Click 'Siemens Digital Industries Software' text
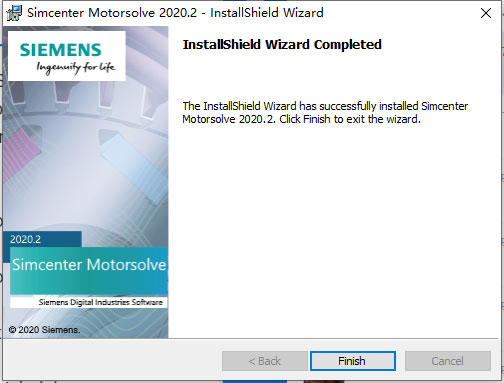 coord(100,302)
